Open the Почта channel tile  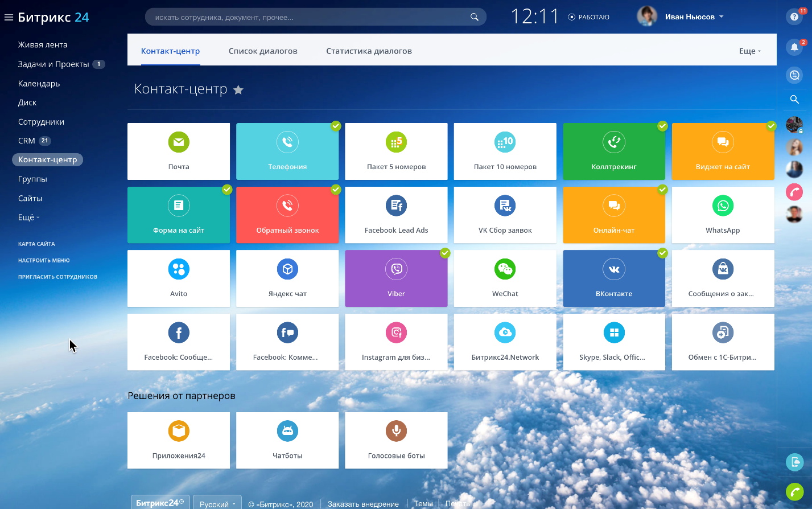pos(179,151)
